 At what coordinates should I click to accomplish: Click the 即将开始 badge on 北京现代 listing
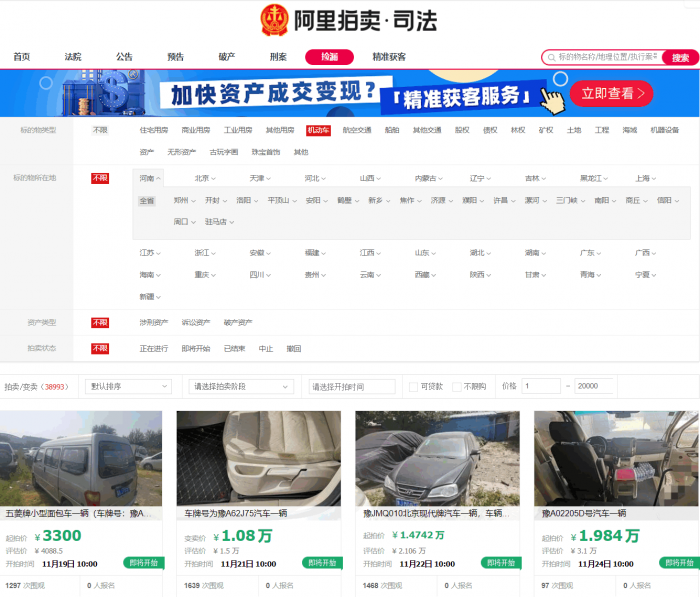pos(501,563)
